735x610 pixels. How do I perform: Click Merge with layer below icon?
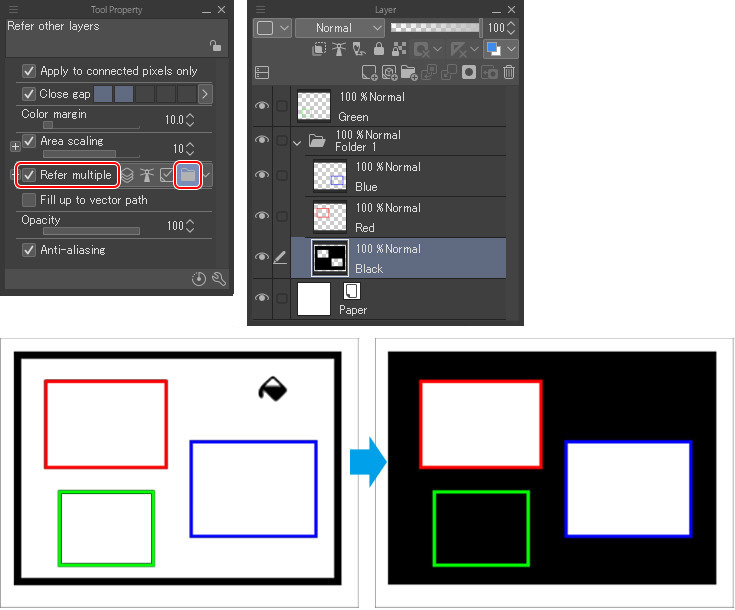click(449, 73)
